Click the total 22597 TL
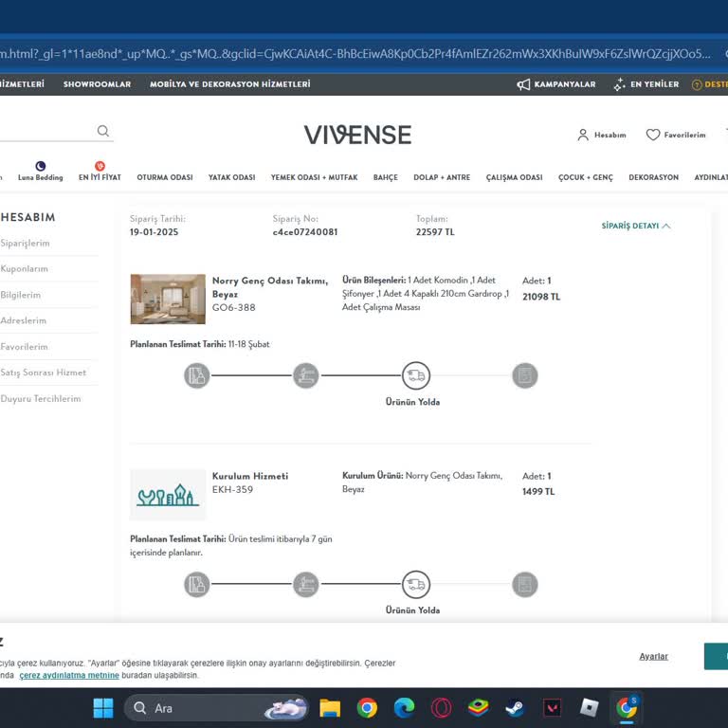This screenshot has width=728, height=728. coord(435,231)
